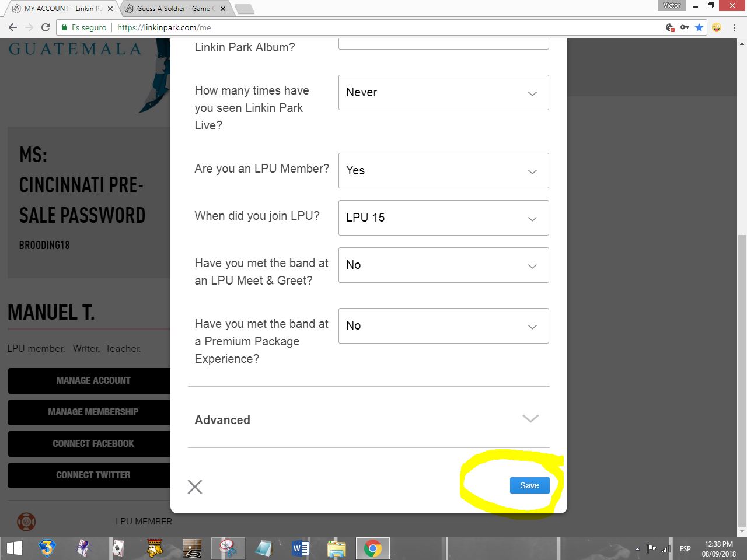Image resolution: width=747 pixels, height=560 pixels.
Task: Open Chrome's three-dot menu
Action: (x=734, y=27)
